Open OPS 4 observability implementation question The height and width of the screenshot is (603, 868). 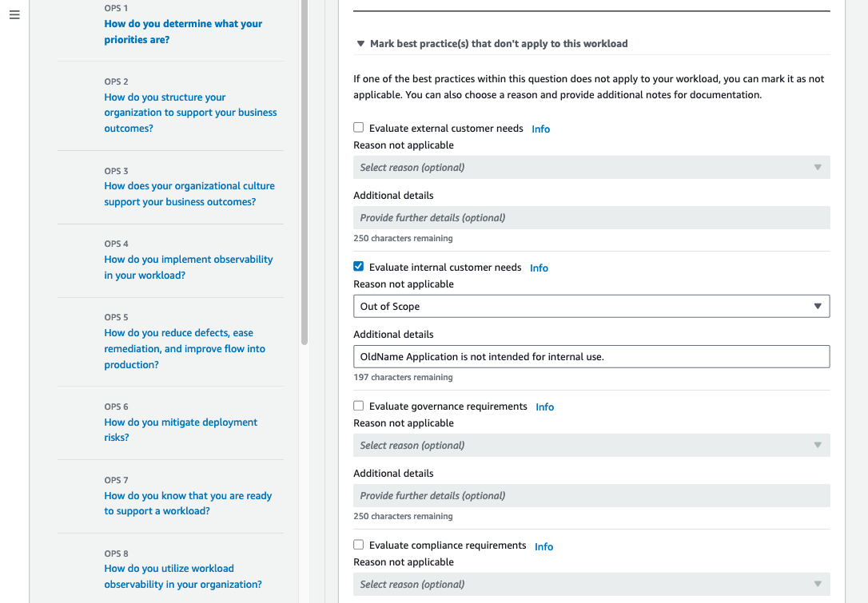(x=188, y=267)
